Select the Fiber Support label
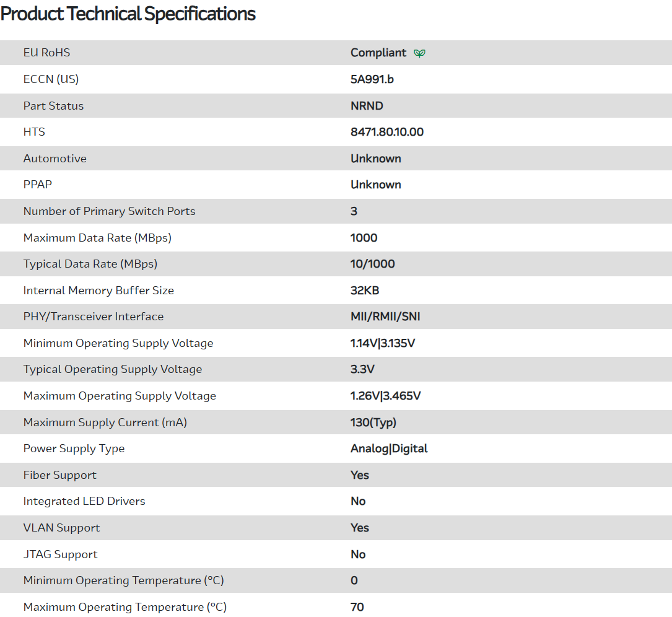The width and height of the screenshot is (672, 617). click(x=59, y=475)
